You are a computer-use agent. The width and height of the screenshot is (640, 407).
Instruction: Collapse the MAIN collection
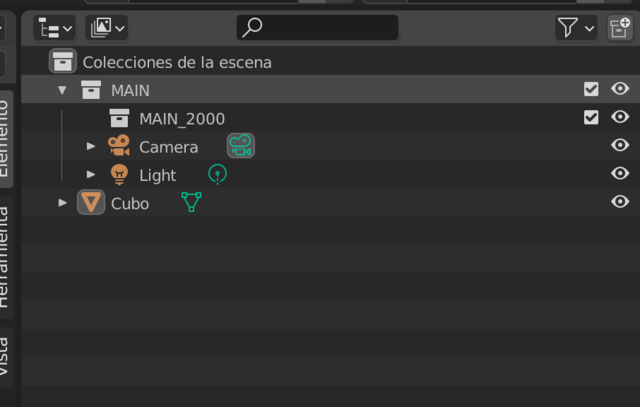[x=62, y=90]
